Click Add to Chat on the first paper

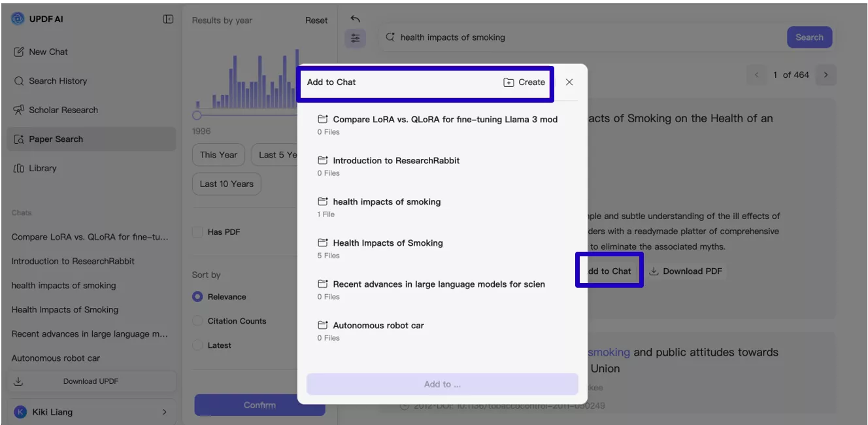click(610, 271)
